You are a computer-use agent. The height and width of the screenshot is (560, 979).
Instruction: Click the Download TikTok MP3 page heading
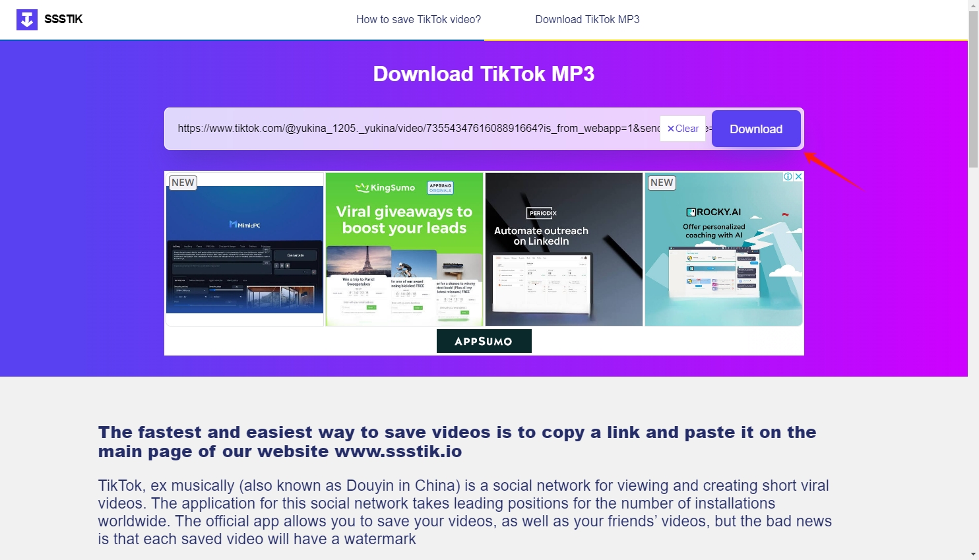click(x=484, y=74)
